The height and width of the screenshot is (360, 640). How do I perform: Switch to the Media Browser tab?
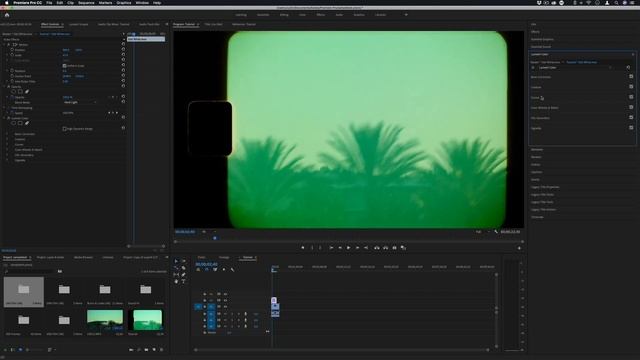tap(83, 258)
